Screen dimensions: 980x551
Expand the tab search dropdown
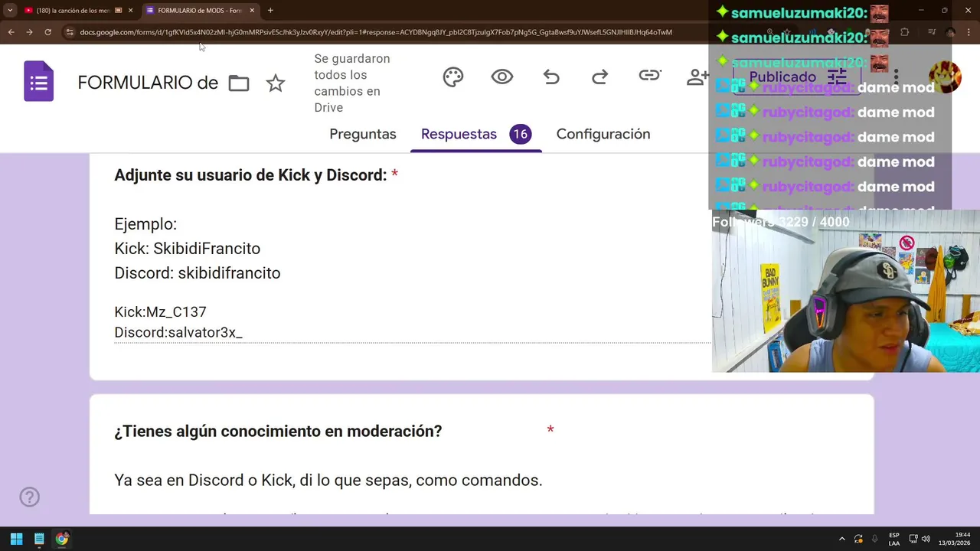pos(9,11)
